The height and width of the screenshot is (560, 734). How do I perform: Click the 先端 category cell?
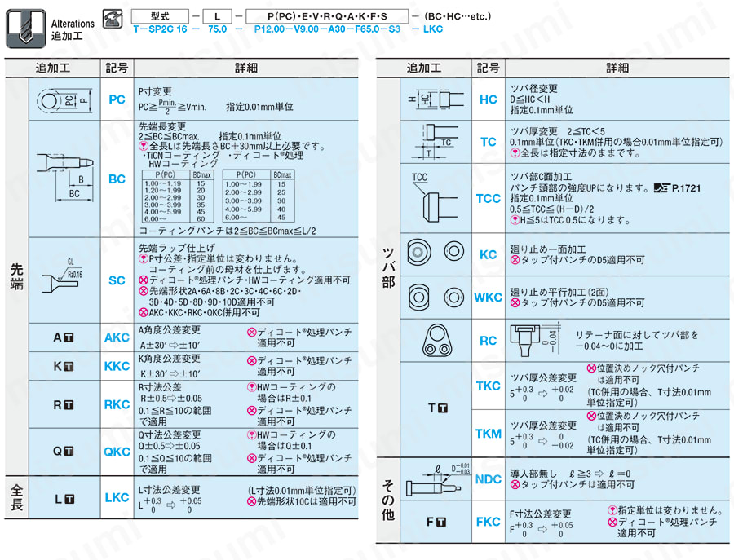[17, 276]
